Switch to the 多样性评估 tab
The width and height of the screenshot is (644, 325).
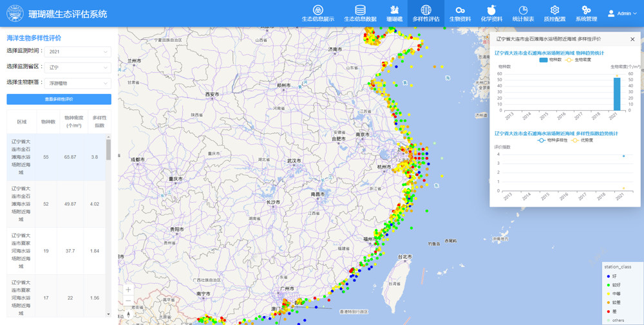click(x=426, y=14)
